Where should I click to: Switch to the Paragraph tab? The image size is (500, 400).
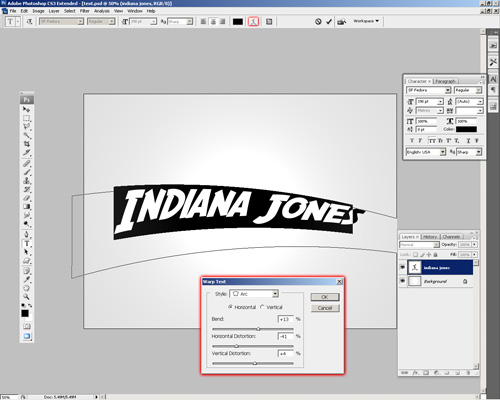coord(445,81)
